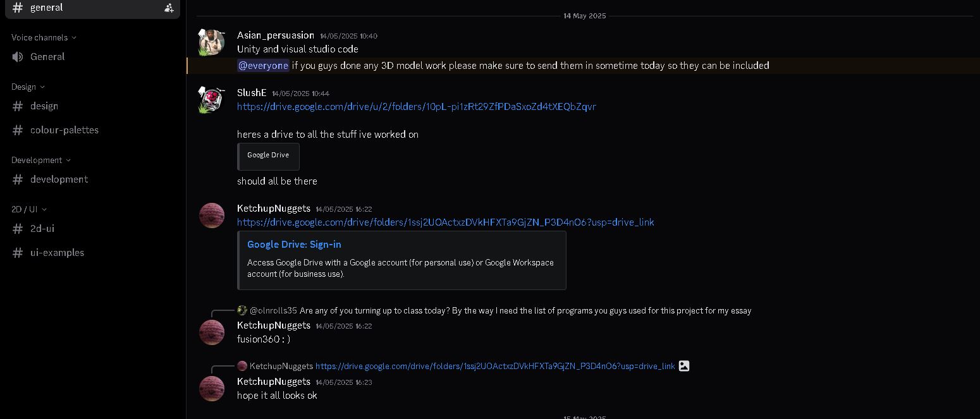980x419 pixels.
Task: Open SlushE's profile avatar
Action: click(212, 100)
